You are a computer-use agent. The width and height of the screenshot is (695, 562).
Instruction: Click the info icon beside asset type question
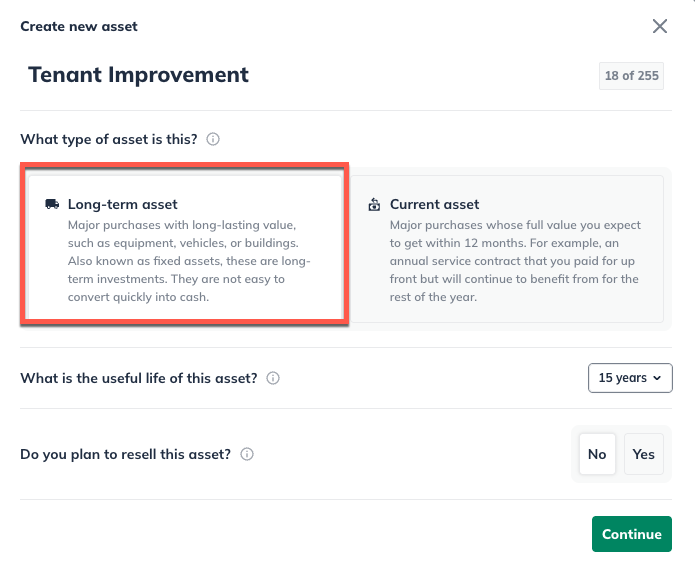click(213, 139)
